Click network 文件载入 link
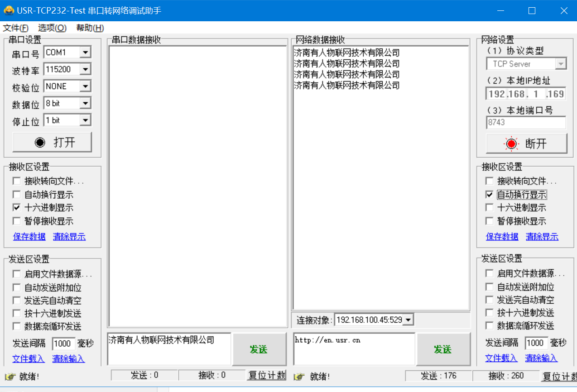This screenshot has width=577, height=392. pos(501,358)
